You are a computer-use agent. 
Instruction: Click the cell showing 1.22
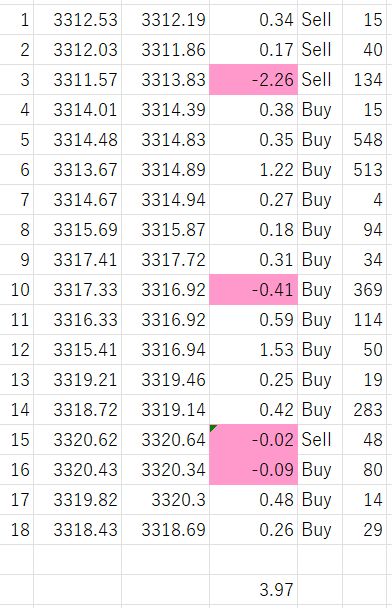pos(254,169)
